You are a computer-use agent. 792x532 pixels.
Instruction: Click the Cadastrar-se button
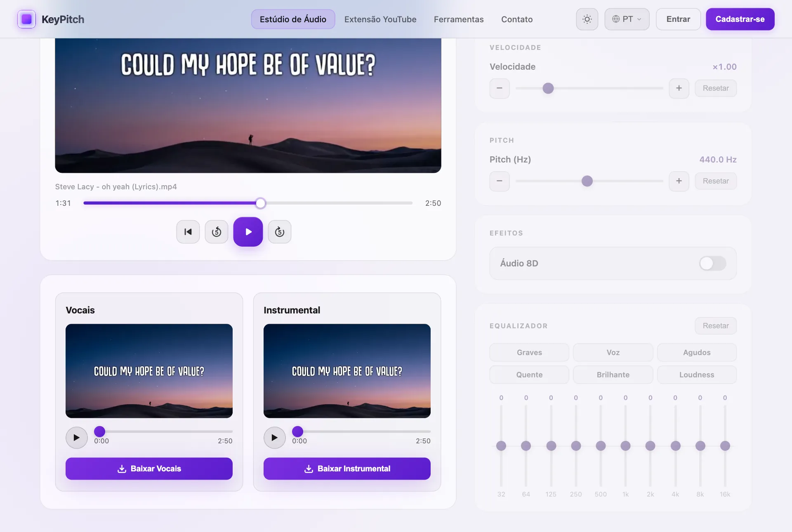point(740,19)
